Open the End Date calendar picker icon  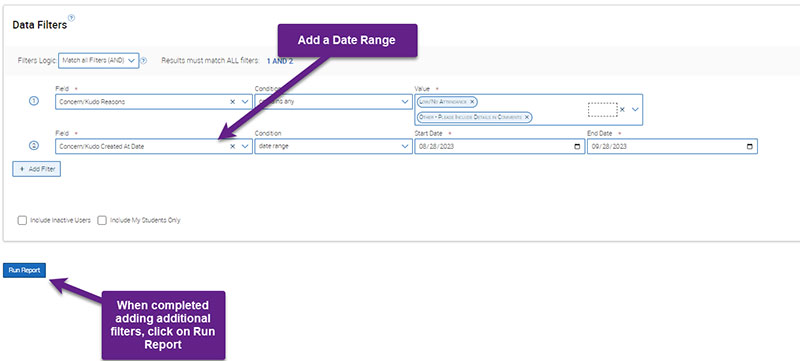point(749,146)
